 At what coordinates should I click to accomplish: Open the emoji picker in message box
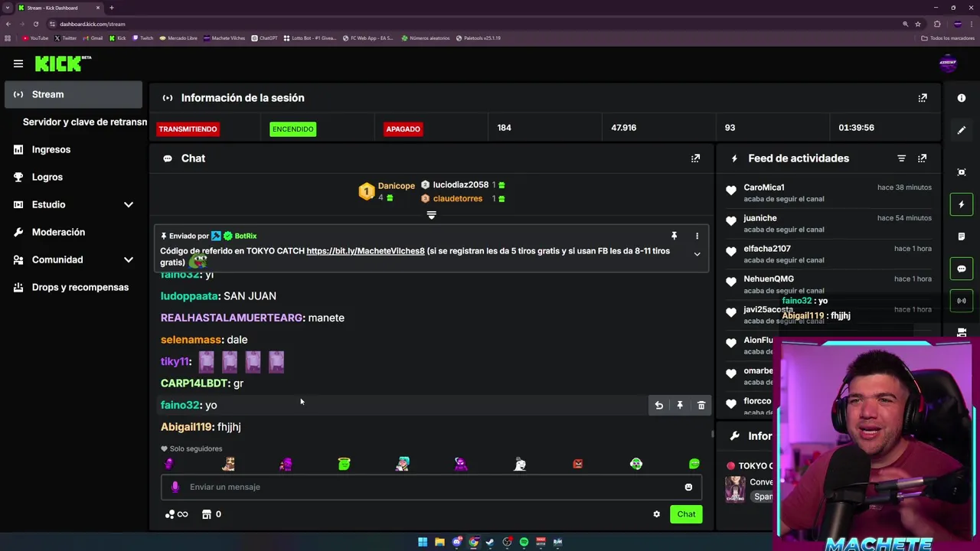coord(688,487)
